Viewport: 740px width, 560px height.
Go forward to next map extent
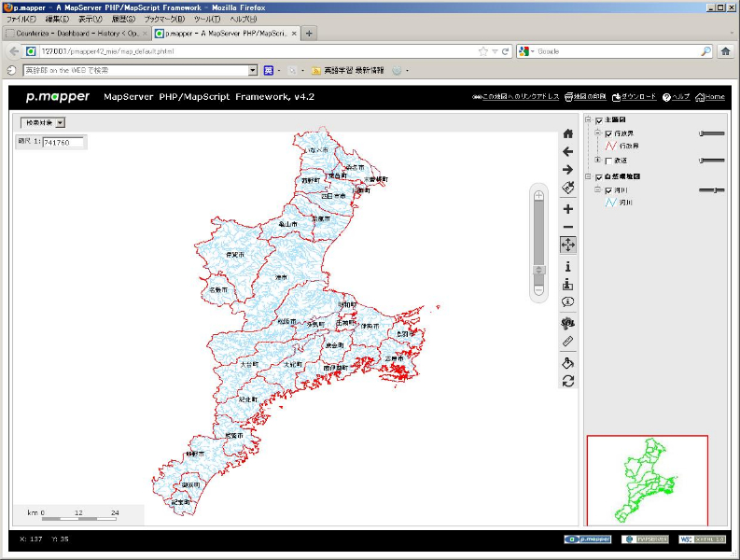[567, 170]
